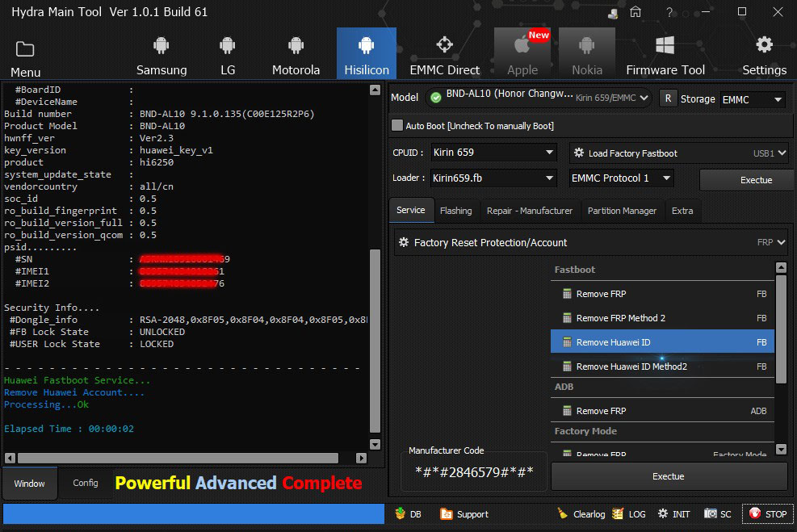Switch to the Config view
Screen dimensions: 797x532
pyautogui.click(x=86, y=484)
